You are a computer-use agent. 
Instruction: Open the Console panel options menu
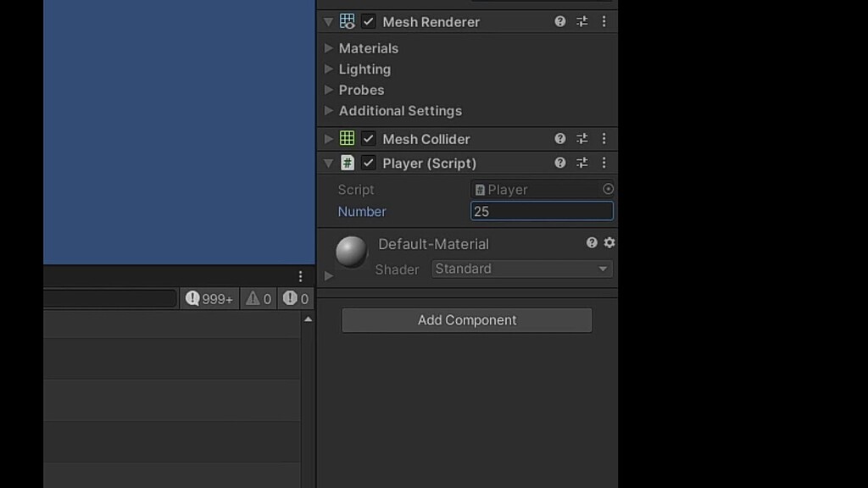coord(300,276)
